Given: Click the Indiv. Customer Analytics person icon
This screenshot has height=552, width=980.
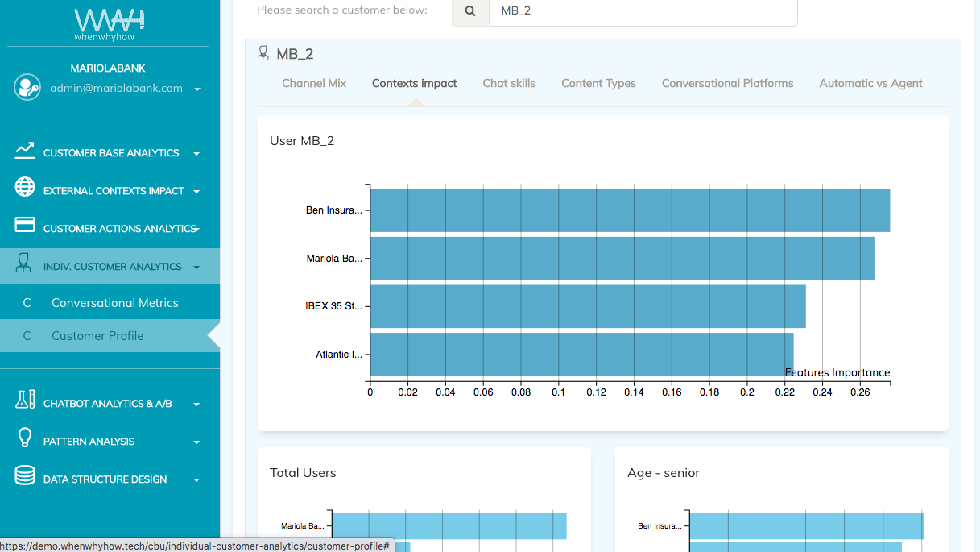Looking at the screenshot, I should (x=23, y=263).
